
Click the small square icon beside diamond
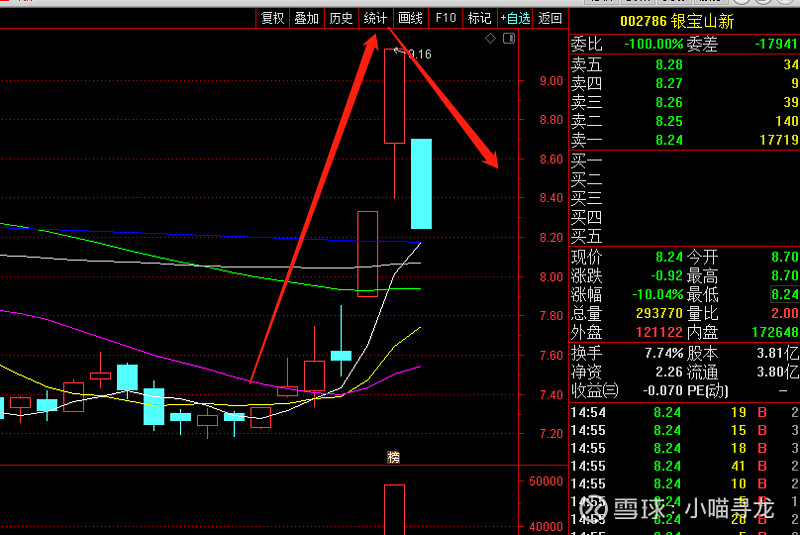tap(509, 39)
